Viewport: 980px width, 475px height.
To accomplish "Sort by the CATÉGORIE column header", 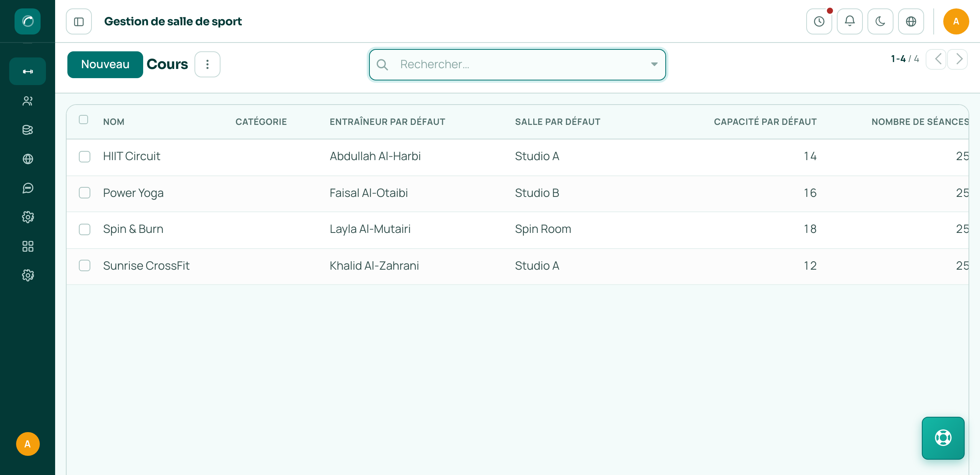I will (261, 122).
